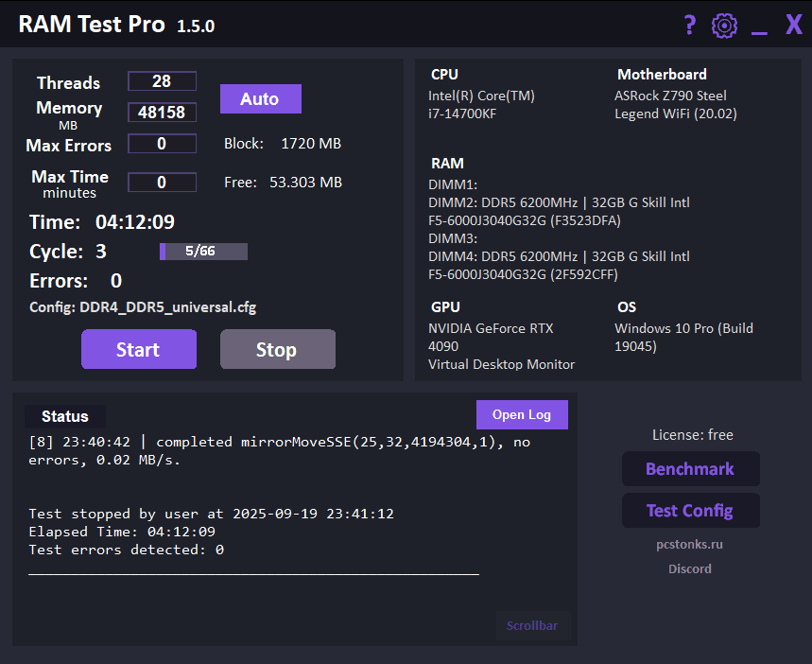
Task: Click the status log output text area
Action: 284,530
